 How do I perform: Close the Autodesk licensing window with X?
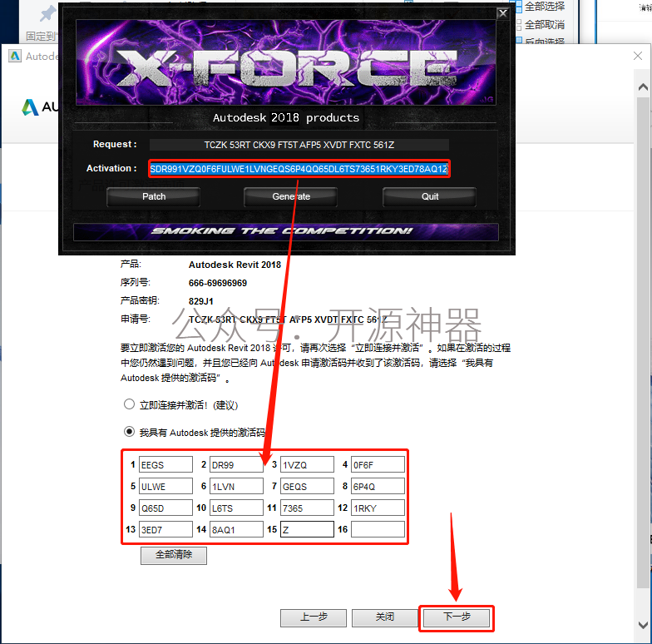(637, 56)
